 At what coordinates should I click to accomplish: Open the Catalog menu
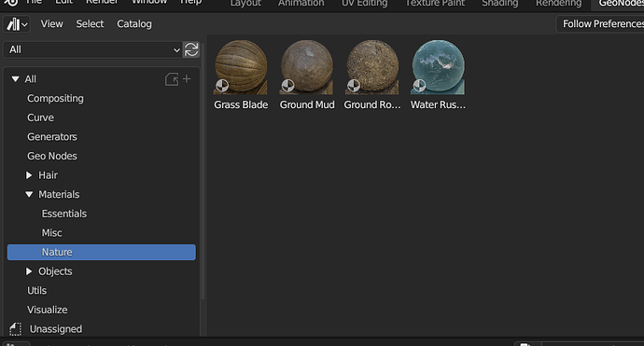(134, 24)
